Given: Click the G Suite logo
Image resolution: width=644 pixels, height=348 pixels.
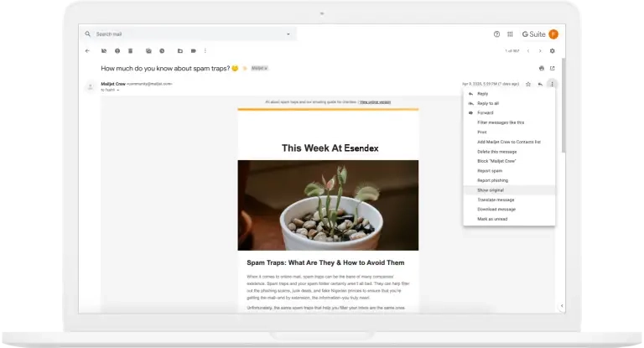Looking at the screenshot, I should point(533,34).
